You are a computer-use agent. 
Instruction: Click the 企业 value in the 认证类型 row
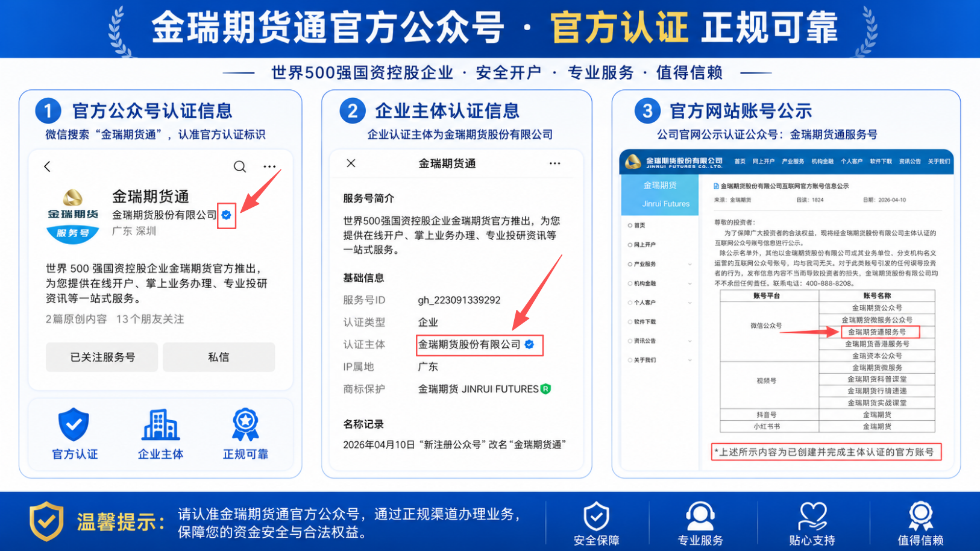point(428,323)
